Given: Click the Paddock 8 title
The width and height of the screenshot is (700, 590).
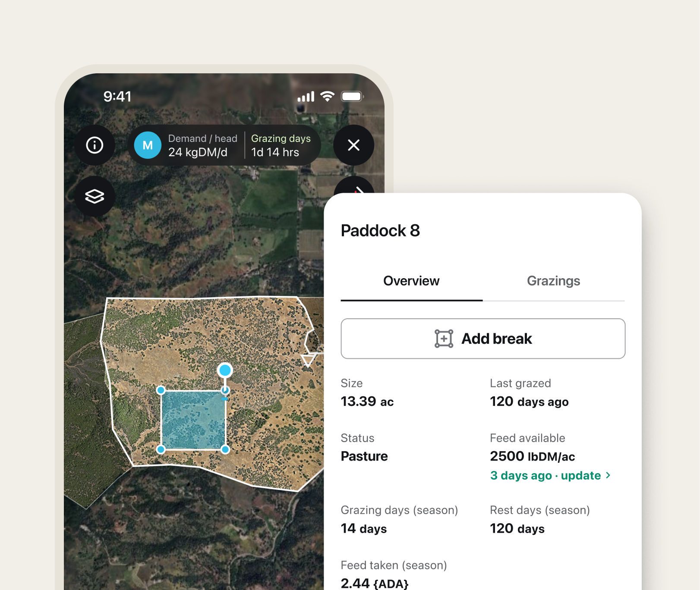Looking at the screenshot, I should point(380,230).
